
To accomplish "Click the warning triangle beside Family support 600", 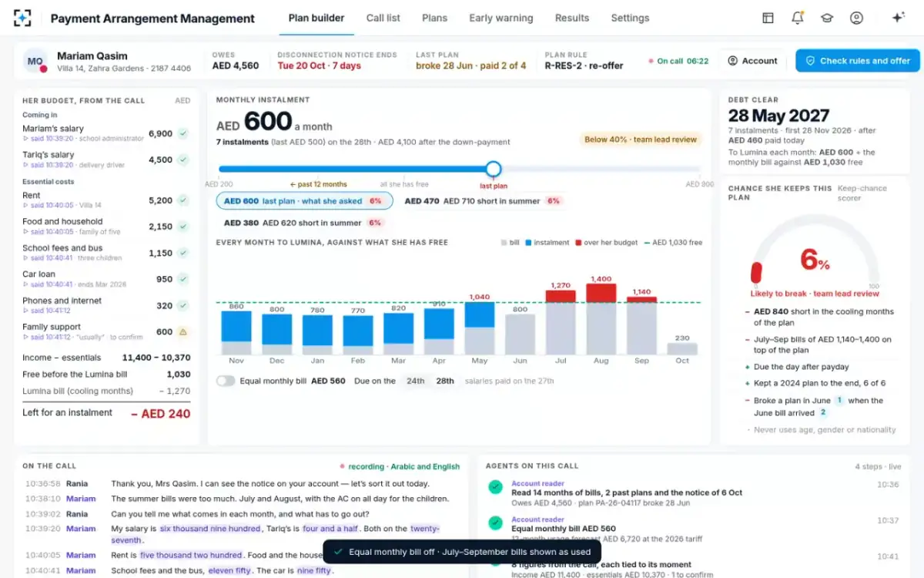I will click(183, 332).
